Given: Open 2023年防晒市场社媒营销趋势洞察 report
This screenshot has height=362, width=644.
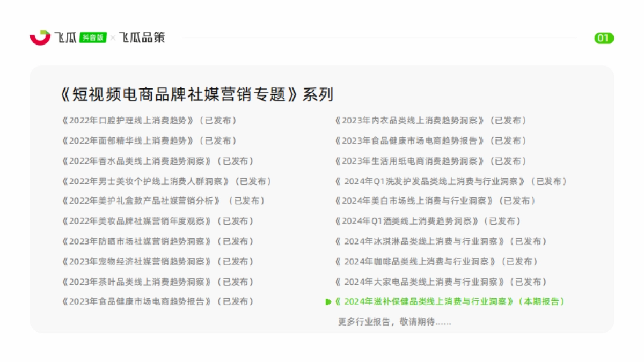Looking at the screenshot, I should [158, 242].
